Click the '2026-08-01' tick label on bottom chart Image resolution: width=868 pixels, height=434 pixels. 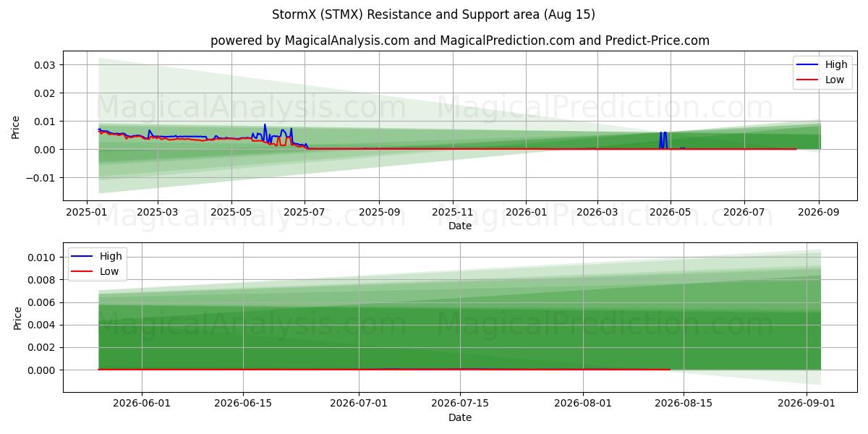[x=583, y=404]
